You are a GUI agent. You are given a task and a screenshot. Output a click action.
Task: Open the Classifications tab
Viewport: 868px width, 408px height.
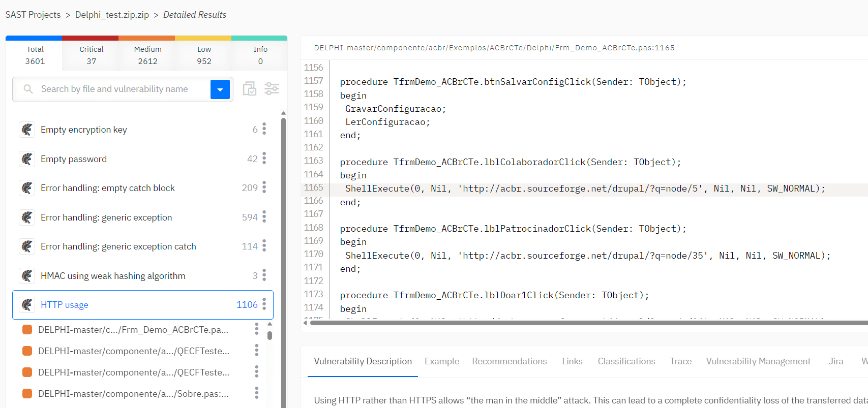(626, 361)
